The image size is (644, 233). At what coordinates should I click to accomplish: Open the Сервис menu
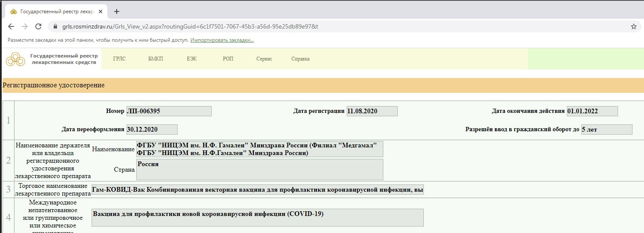point(264,59)
